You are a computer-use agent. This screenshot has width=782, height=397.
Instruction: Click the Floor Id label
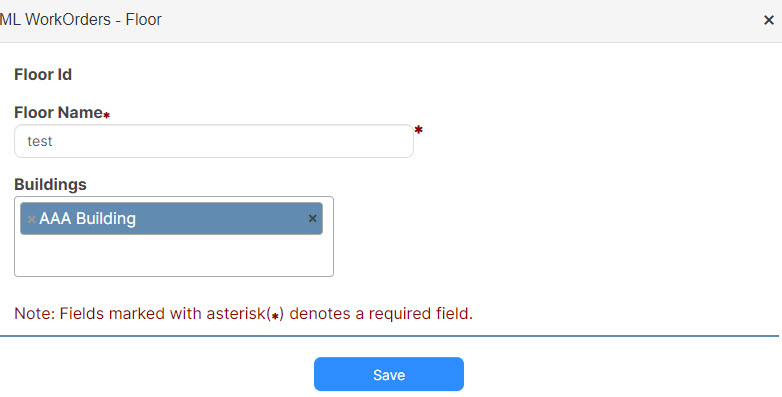click(43, 74)
